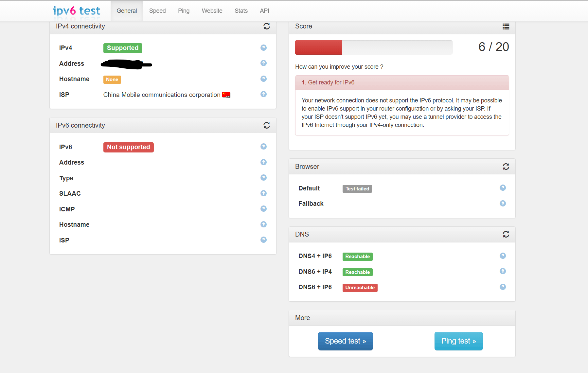Click the gray Test failed badge
The height and width of the screenshot is (373, 588).
tap(357, 189)
